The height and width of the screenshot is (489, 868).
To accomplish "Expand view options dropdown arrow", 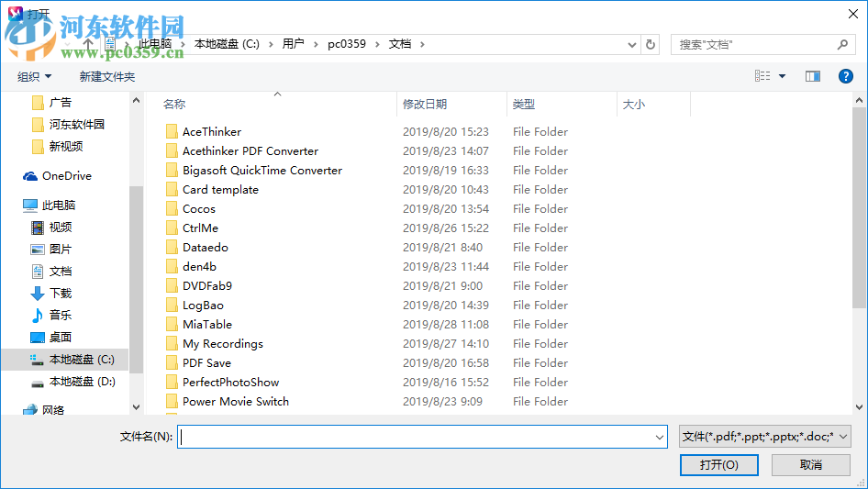I will pyautogui.click(x=782, y=76).
